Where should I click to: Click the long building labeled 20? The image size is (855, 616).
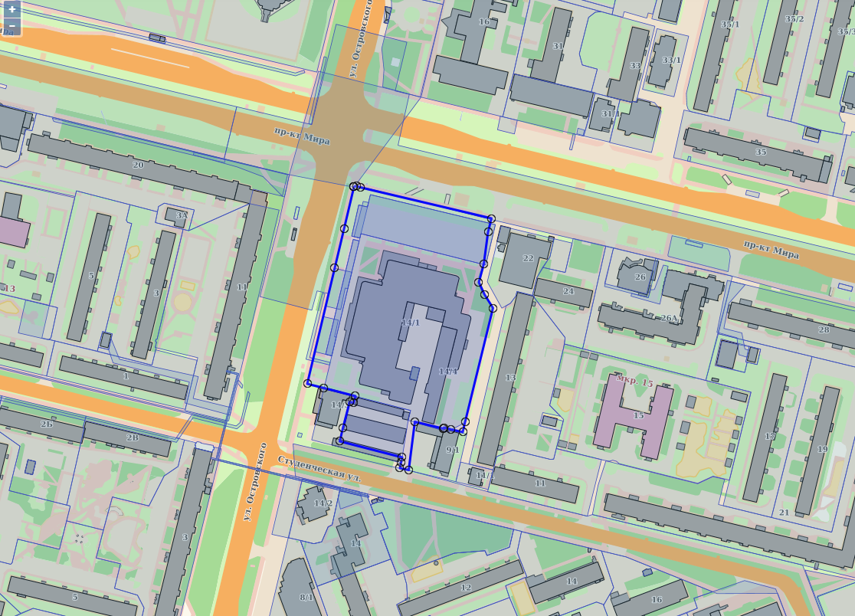tap(138, 165)
